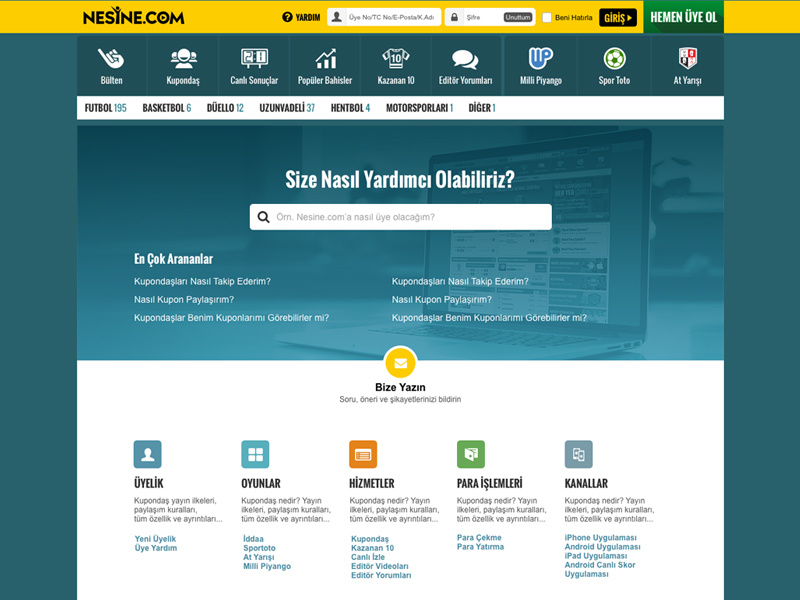Open the Canlı Sonuçlar scoreboard icon
800x600 pixels.
(254, 58)
